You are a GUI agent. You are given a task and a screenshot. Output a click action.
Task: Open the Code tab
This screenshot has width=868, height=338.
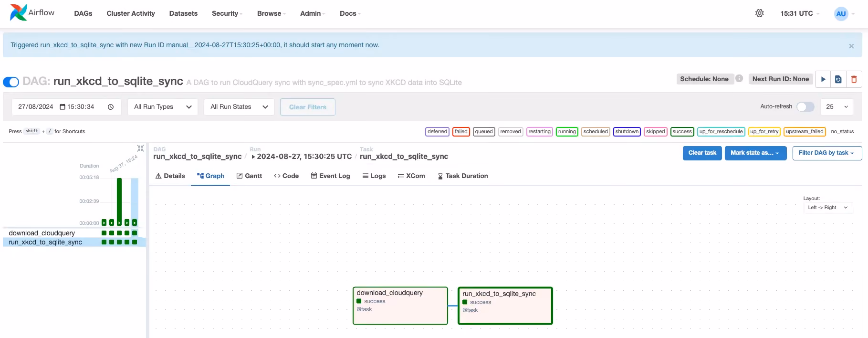tap(286, 176)
